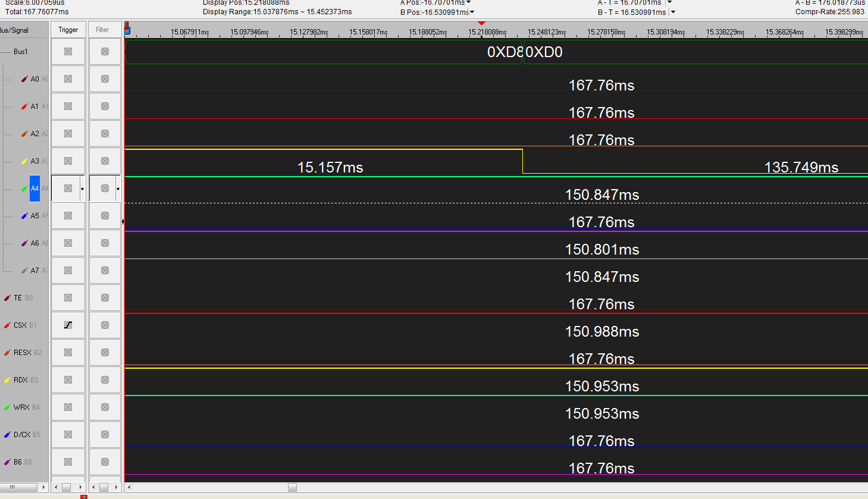The width and height of the screenshot is (868, 499).
Task: Click the trigger column scrollbar right arrow
Action: point(80,488)
